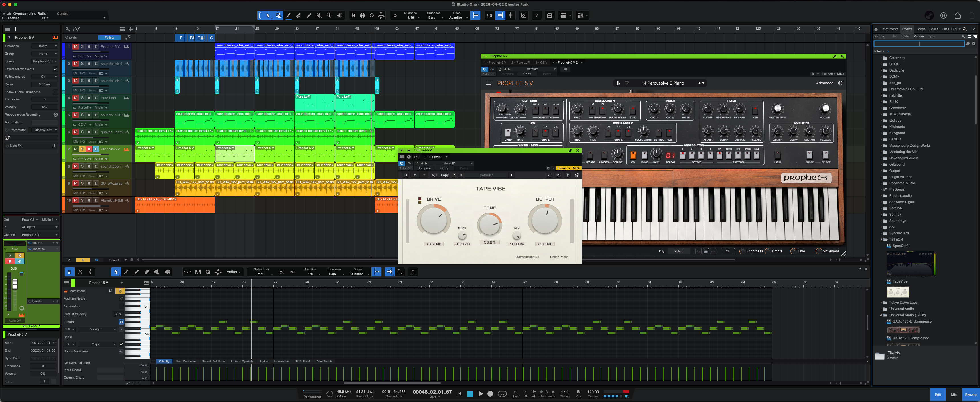Select the Pitch Bend lane tab
This screenshot has height=402, width=980.
(302, 362)
